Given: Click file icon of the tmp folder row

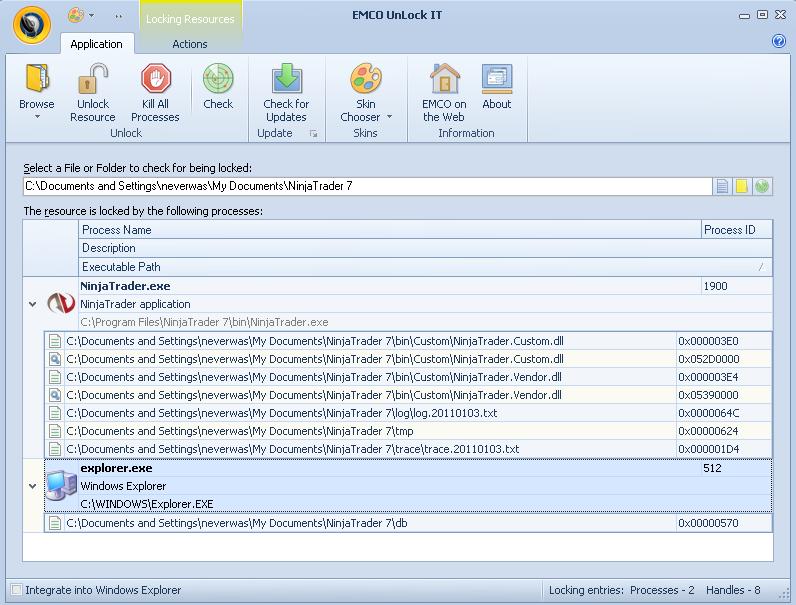Looking at the screenshot, I should (55, 431).
